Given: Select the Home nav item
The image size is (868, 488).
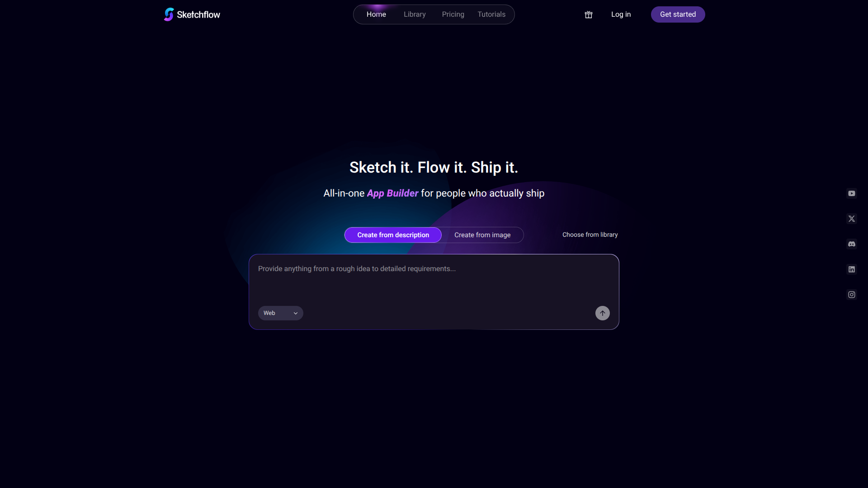Looking at the screenshot, I should coord(376,14).
